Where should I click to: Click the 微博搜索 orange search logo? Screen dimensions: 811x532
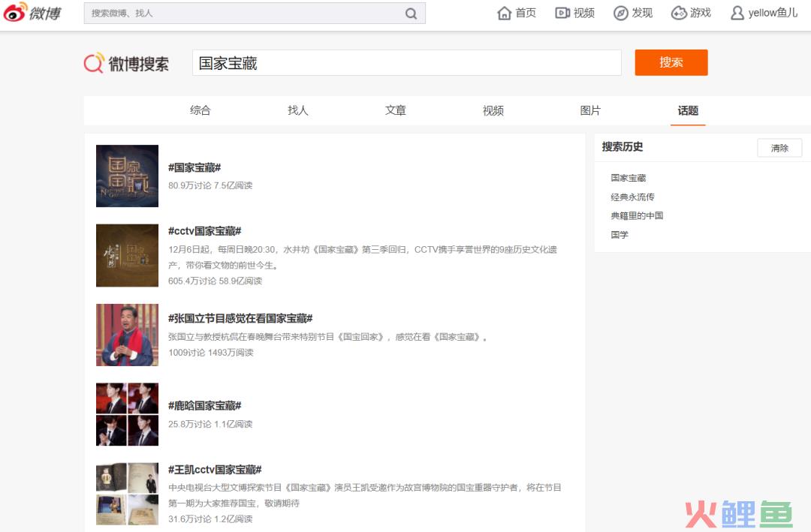click(x=94, y=63)
